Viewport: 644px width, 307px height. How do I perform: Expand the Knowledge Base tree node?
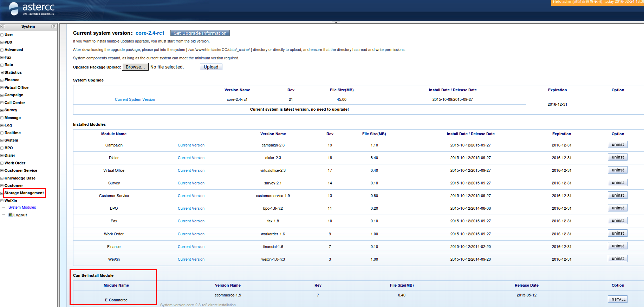pos(2,178)
